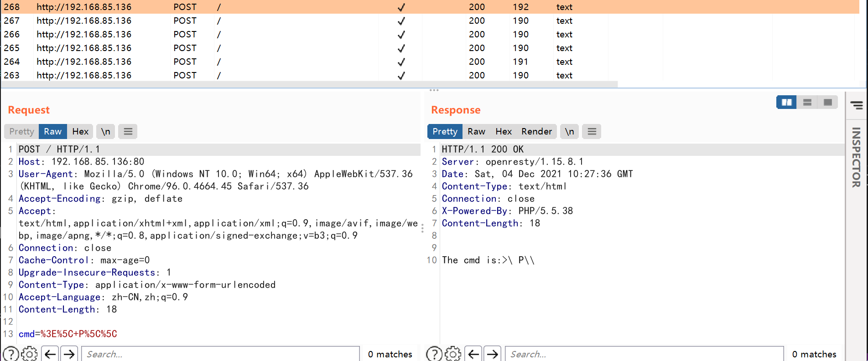Viewport: 868px width, 361px height.
Task: Open the request search help icon
Action: (x=11, y=354)
